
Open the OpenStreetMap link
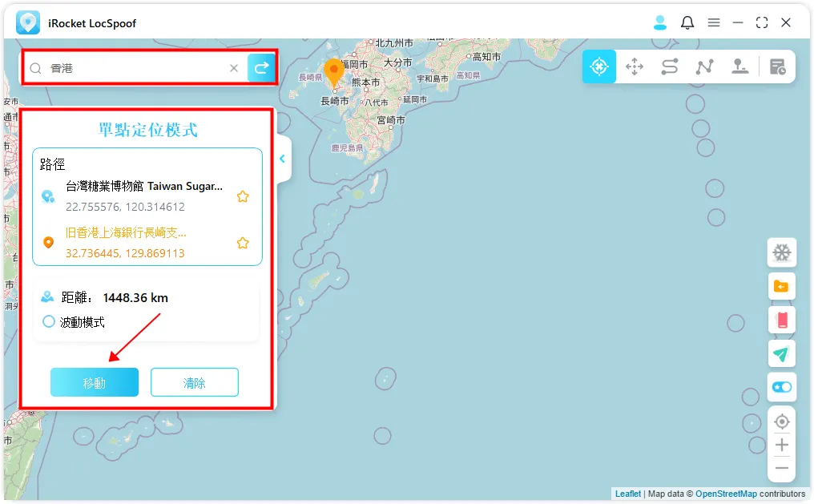point(726,494)
